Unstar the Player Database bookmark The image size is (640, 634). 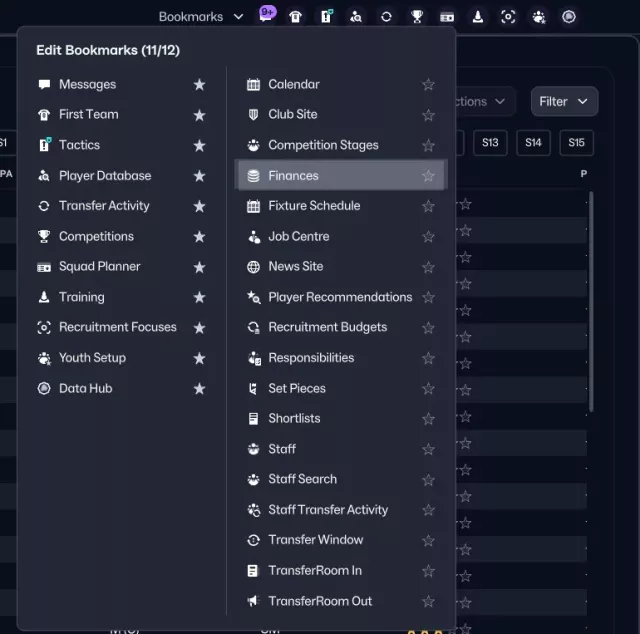tap(199, 176)
